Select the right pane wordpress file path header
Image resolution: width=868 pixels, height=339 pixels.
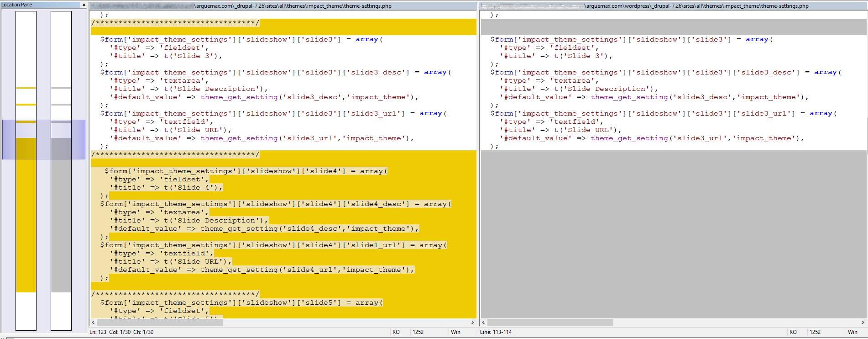674,6
